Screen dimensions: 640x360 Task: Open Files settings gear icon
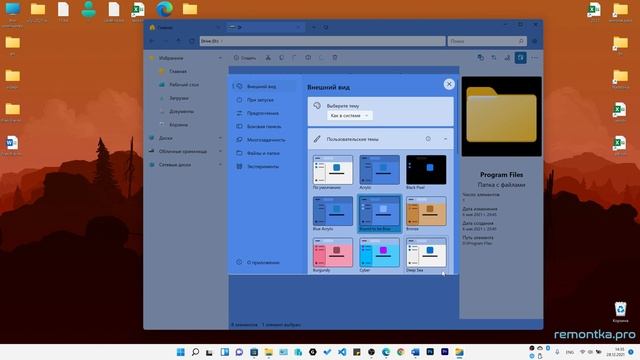(x=535, y=41)
